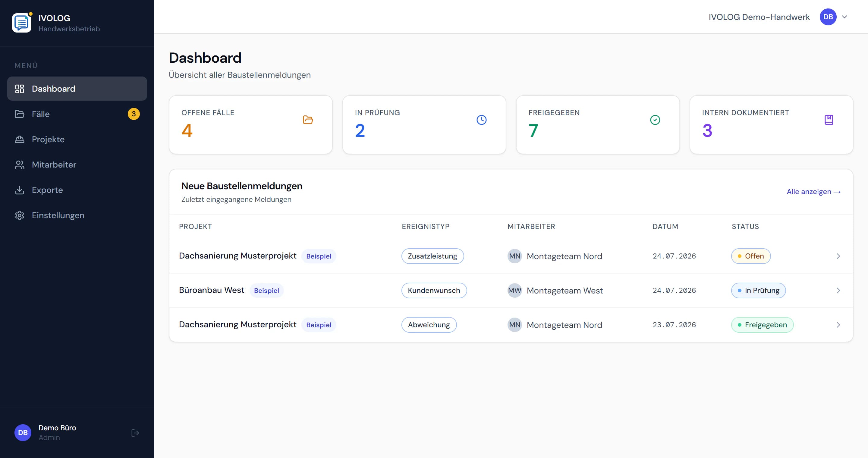
Task: Click the Projekte hard hat icon
Action: click(x=20, y=140)
